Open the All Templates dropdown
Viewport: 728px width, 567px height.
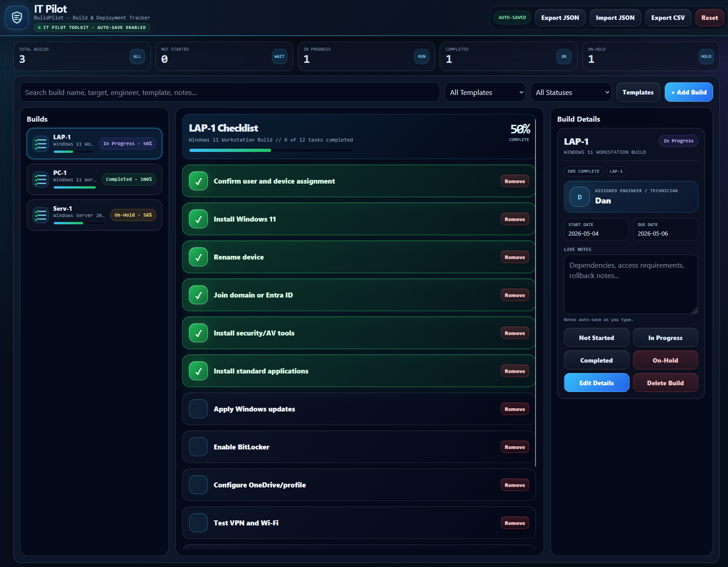coord(485,92)
